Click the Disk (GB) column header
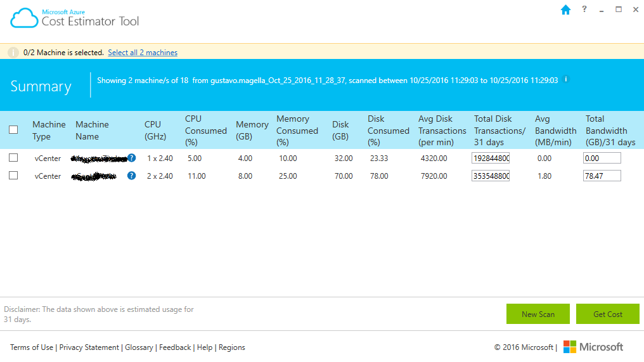 point(340,130)
